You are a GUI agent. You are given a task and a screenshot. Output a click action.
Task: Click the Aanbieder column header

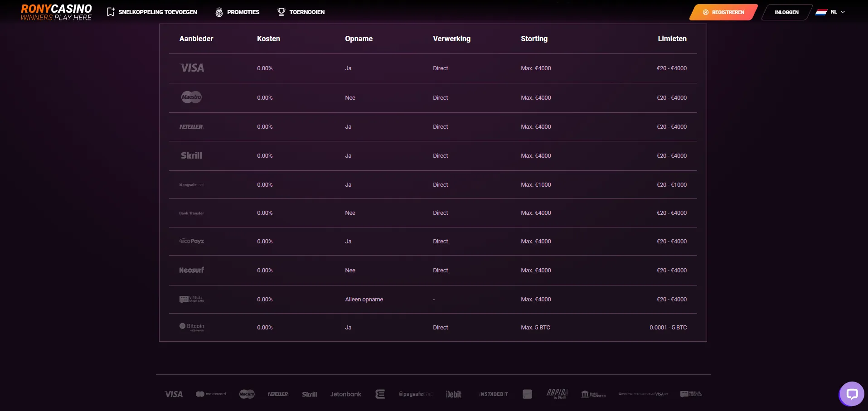(x=196, y=39)
